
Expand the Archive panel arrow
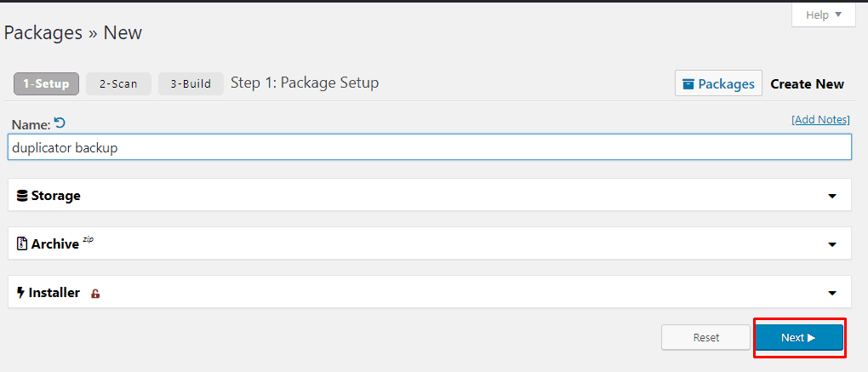[831, 244]
